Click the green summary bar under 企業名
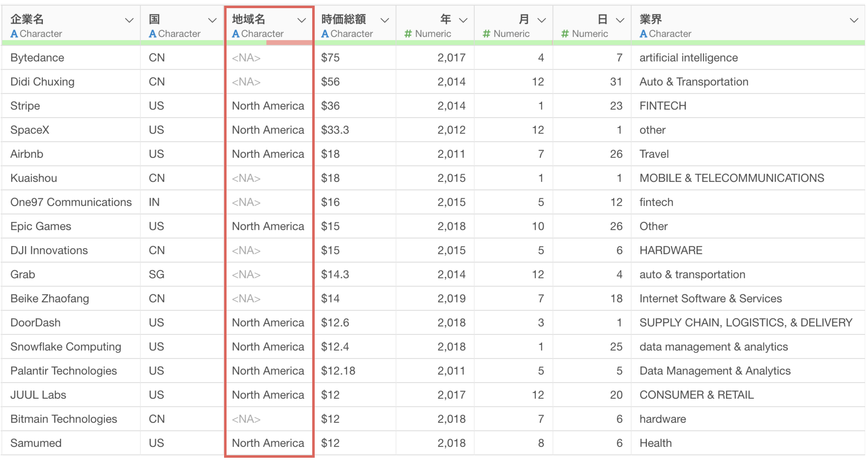This screenshot has width=868, height=462. pyautogui.click(x=71, y=43)
